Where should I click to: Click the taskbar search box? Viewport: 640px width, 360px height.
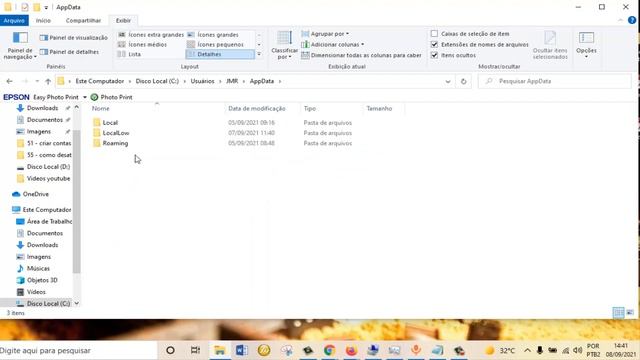coord(78,351)
